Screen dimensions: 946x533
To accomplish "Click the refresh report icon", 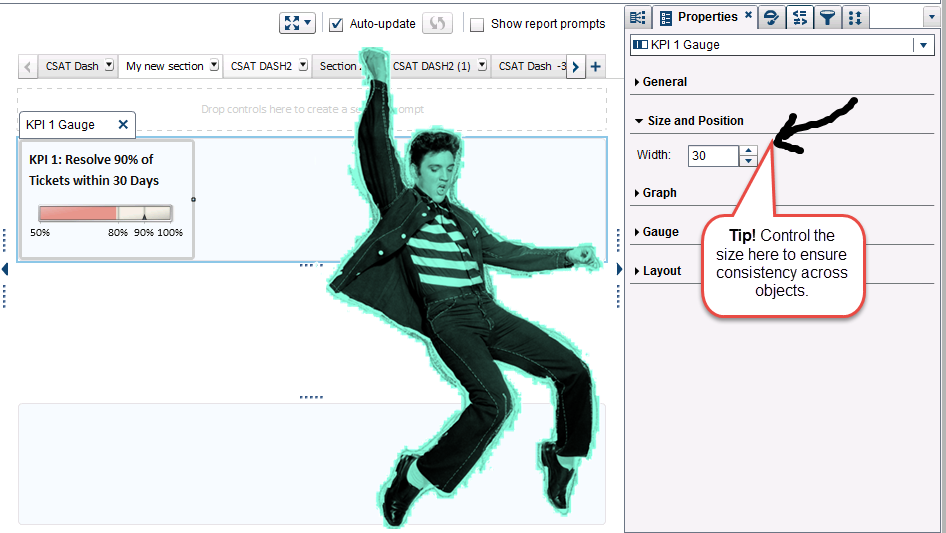I will 437,24.
